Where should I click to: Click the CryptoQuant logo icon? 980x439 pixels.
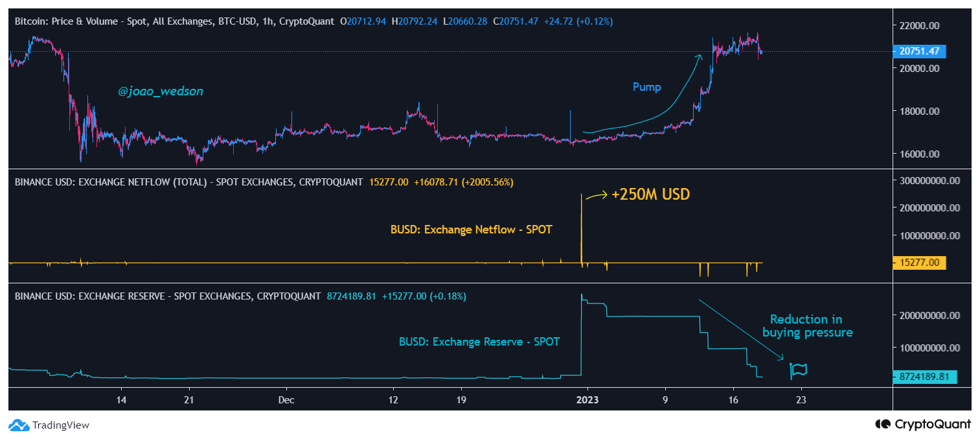pos(882,425)
